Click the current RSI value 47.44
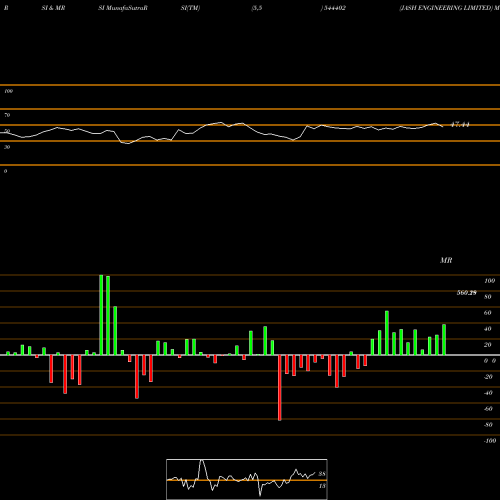The image size is (500, 500). pyautogui.click(x=460, y=125)
